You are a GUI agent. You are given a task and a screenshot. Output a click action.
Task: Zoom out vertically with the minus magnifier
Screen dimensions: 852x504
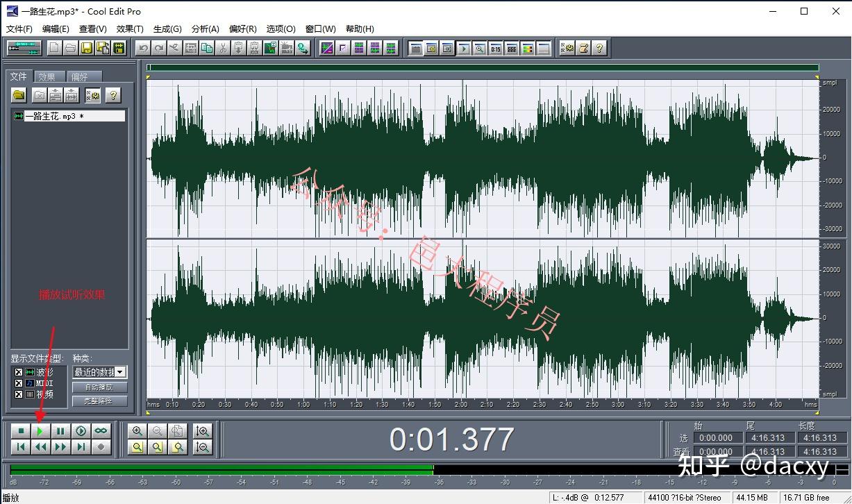(x=203, y=447)
